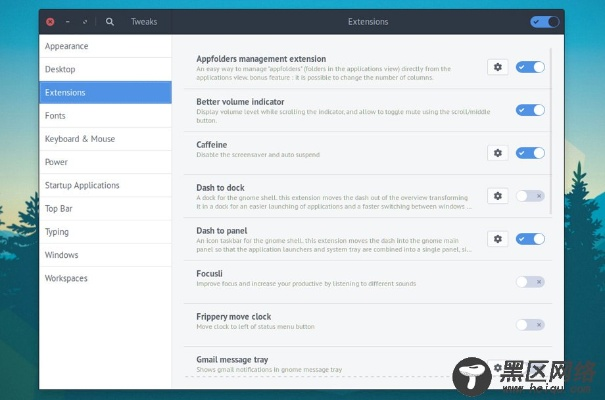Click the maximize window icon in header
Screen dimensions: 605x400
click(x=85, y=21)
